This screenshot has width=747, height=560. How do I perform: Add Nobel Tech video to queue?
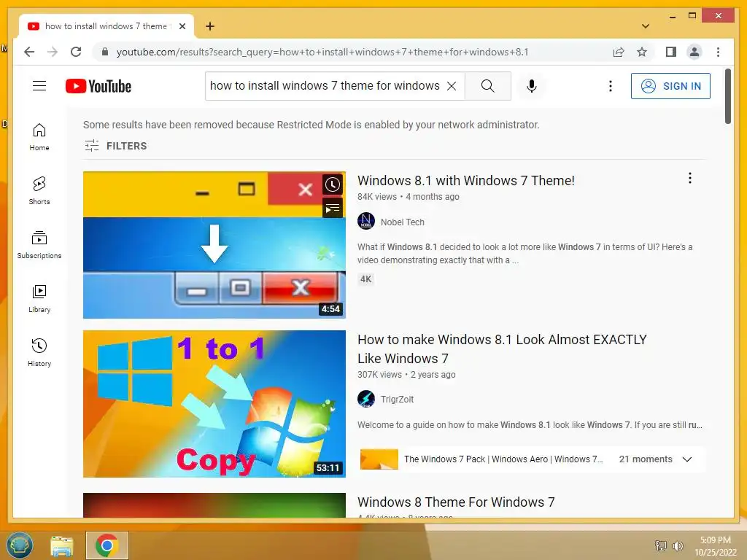coord(333,208)
